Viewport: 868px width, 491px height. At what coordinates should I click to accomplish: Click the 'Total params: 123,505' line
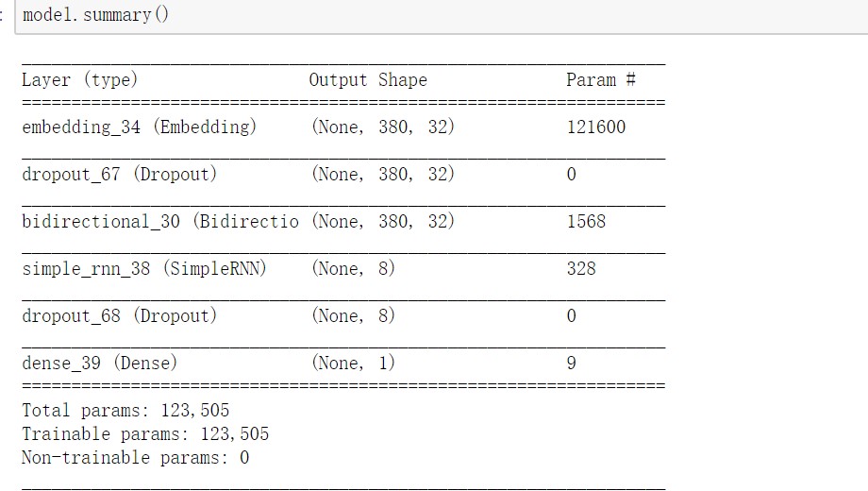pos(125,411)
